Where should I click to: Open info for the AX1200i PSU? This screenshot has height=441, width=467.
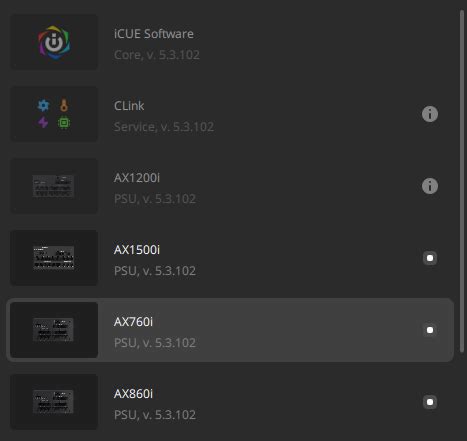[430, 186]
